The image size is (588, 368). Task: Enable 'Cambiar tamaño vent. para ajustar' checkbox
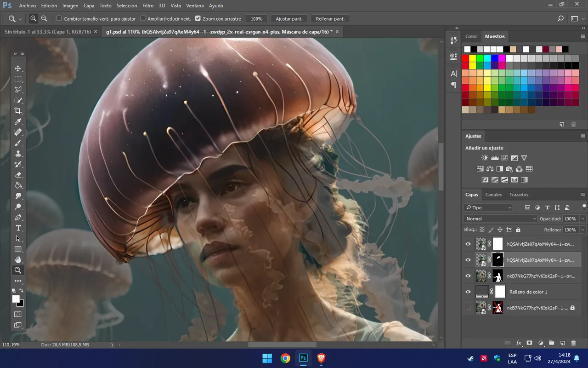coord(59,19)
